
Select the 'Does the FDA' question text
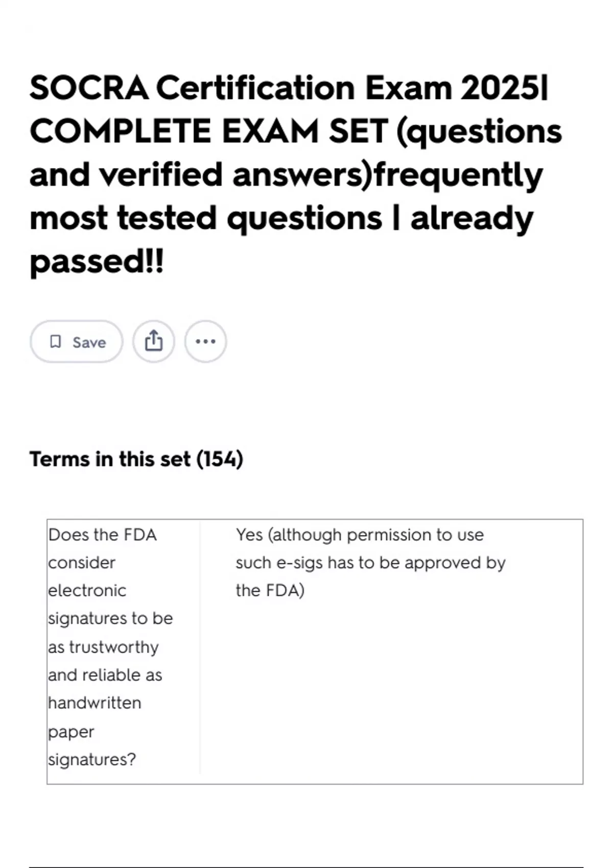tap(103, 535)
